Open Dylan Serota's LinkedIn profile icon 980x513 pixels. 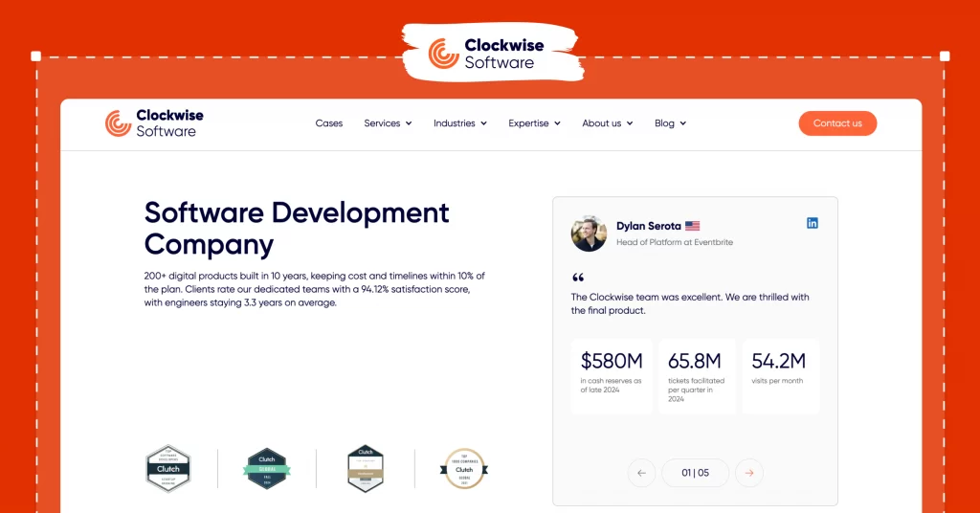tap(812, 223)
